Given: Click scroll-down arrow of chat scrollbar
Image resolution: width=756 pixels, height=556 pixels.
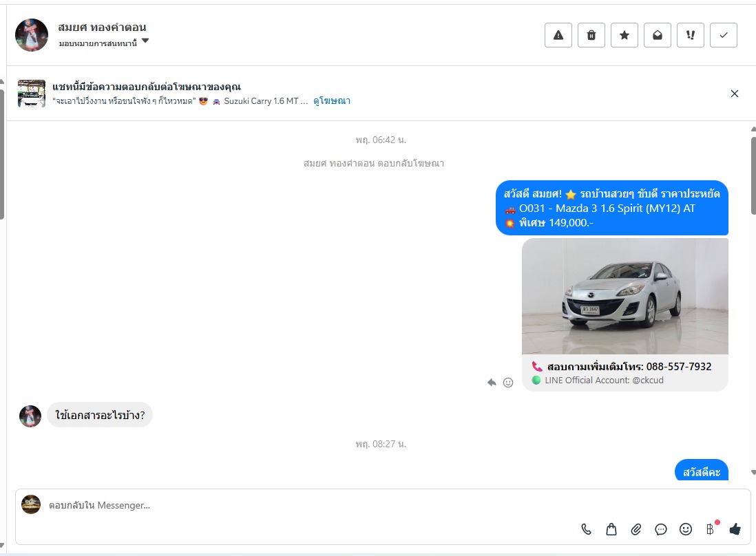Looking at the screenshot, I should click(753, 473).
